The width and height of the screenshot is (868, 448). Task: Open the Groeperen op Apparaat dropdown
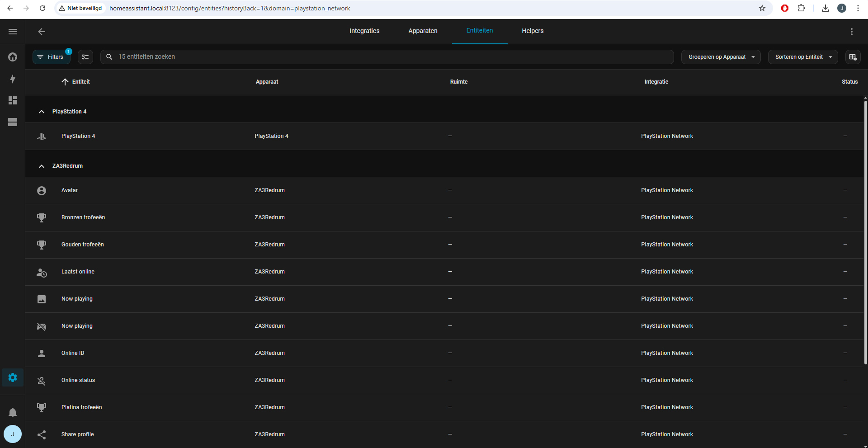tap(721, 57)
